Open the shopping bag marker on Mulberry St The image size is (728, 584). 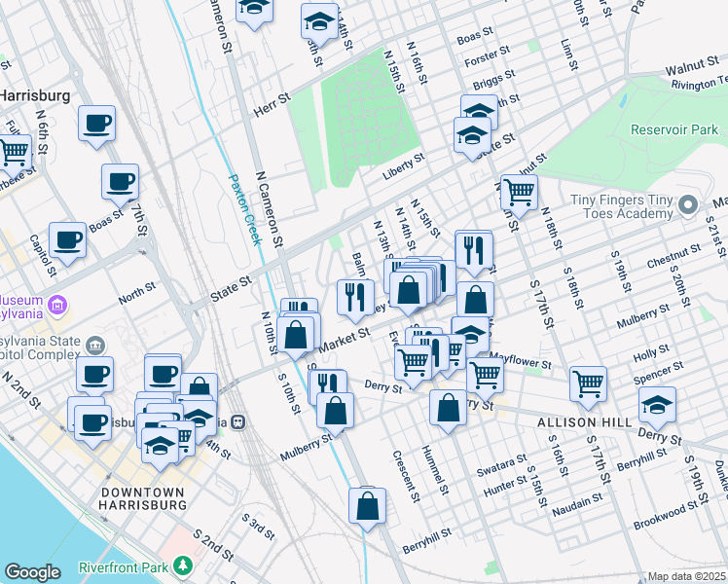[335, 412]
